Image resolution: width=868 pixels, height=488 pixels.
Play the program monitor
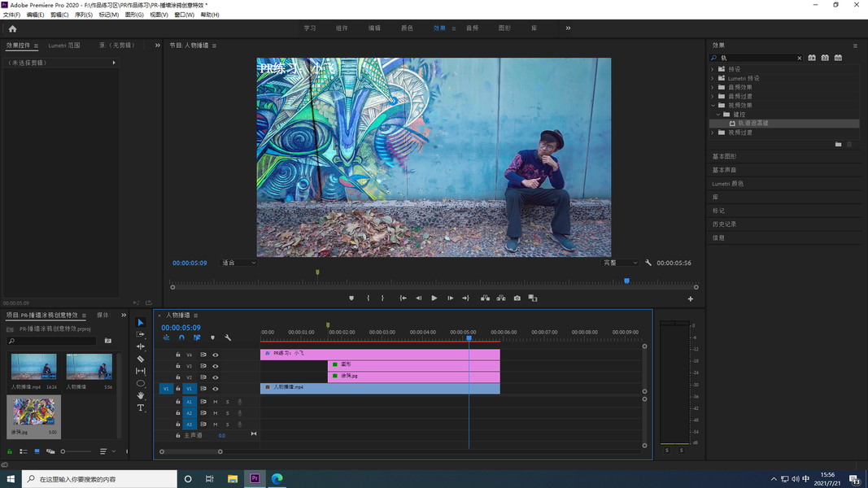(x=434, y=298)
